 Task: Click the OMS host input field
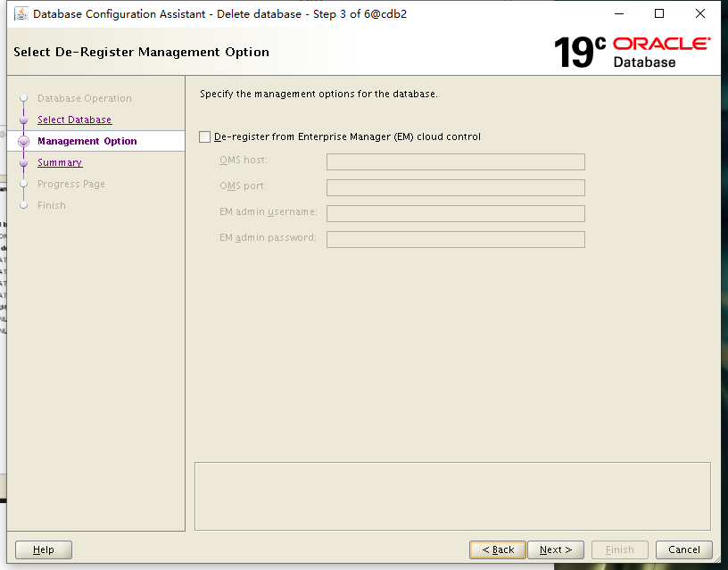tap(456, 162)
